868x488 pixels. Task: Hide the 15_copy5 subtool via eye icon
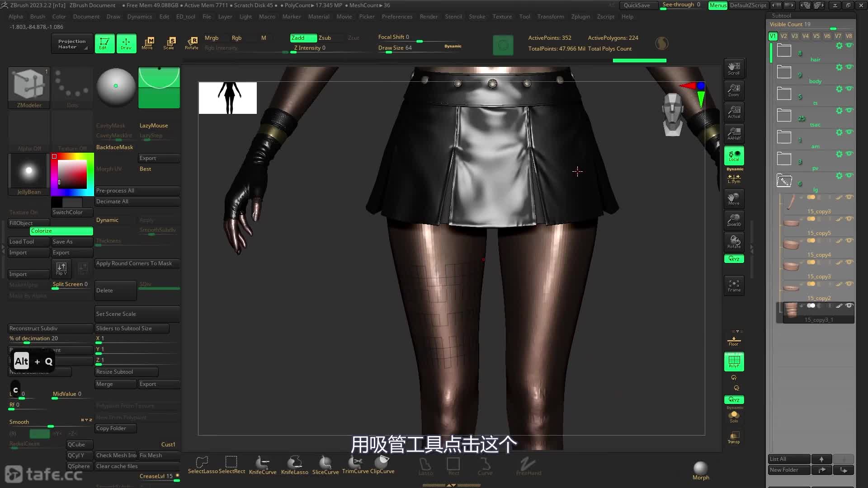849,219
